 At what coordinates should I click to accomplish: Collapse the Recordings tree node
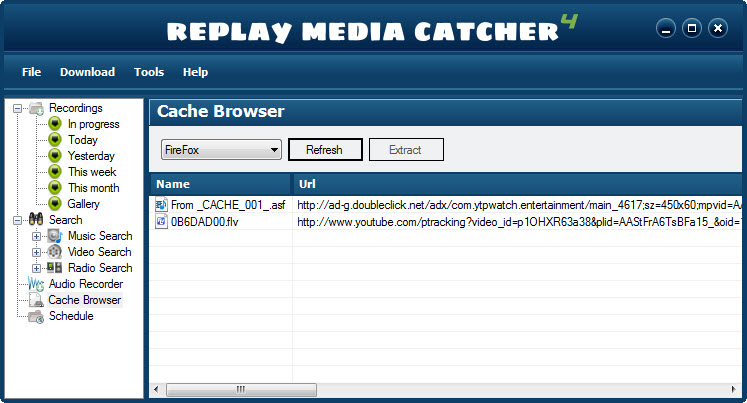pyautogui.click(x=18, y=109)
